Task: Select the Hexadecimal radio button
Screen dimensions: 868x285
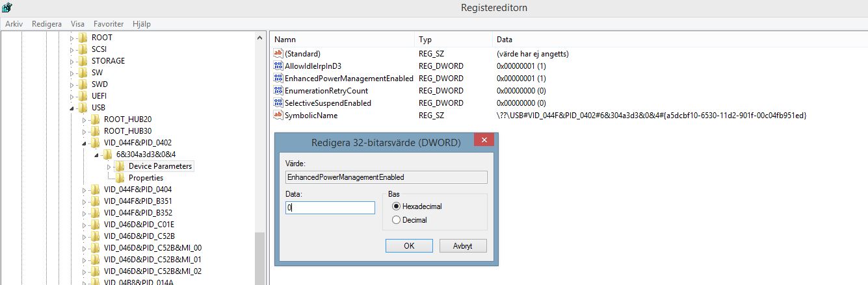Action: (x=397, y=206)
